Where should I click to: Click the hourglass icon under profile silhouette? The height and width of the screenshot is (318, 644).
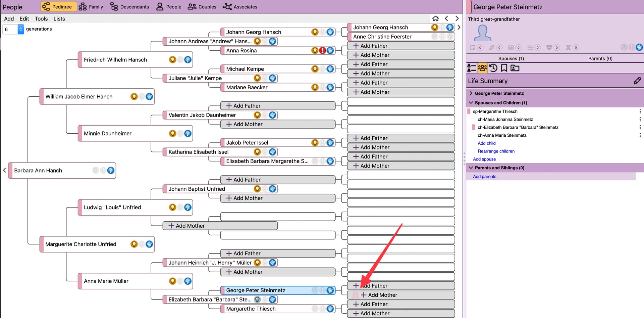568,48
